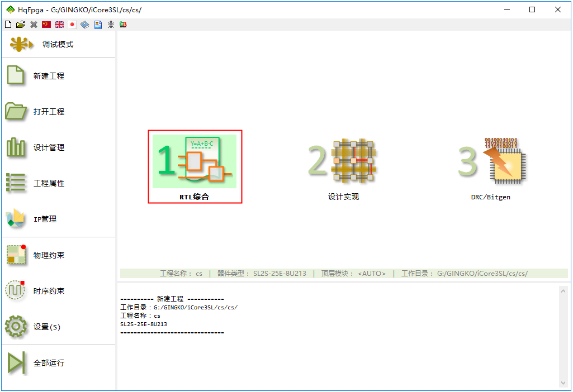
Task: Click the open folder toolbar icon
Action: pos(21,25)
